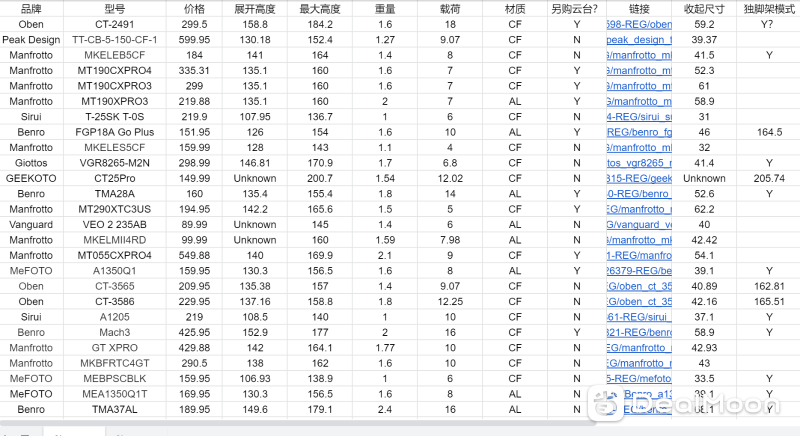Open the link in the Sirui A1205 row
The height and width of the screenshot is (436, 800).
[639, 317]
